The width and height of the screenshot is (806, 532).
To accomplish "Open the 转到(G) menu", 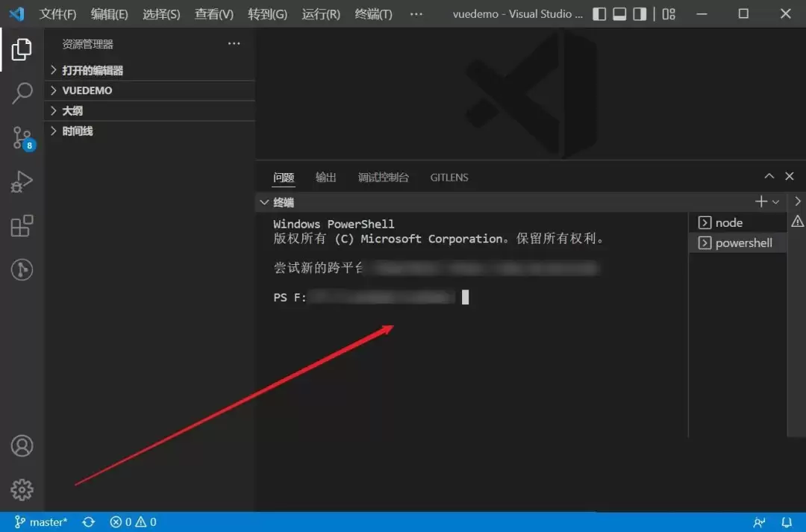I will 267,14.
